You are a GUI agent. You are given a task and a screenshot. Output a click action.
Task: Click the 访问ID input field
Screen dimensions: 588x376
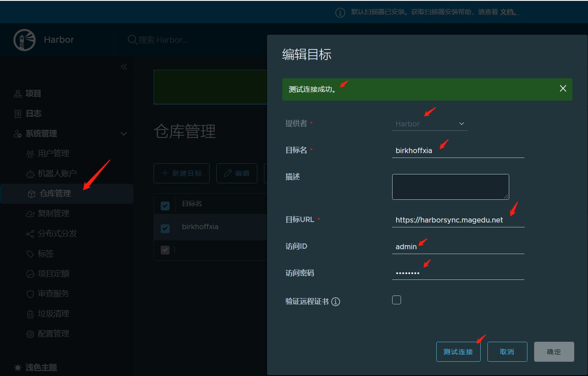pos(458,247)
